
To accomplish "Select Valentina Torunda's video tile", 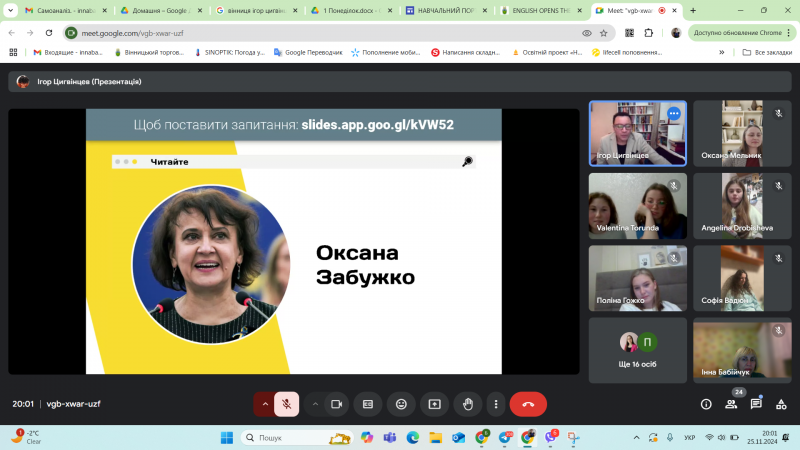I will tap(638, 206).
